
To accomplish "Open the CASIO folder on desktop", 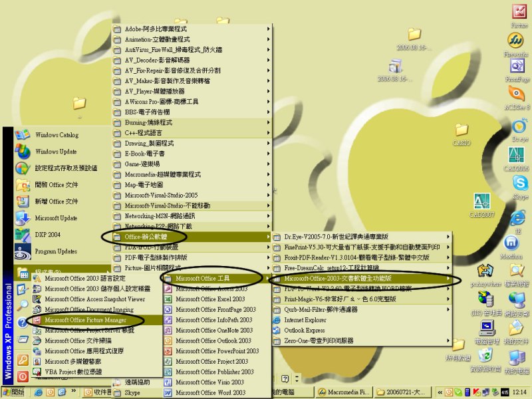I will [x=462, y=133].
